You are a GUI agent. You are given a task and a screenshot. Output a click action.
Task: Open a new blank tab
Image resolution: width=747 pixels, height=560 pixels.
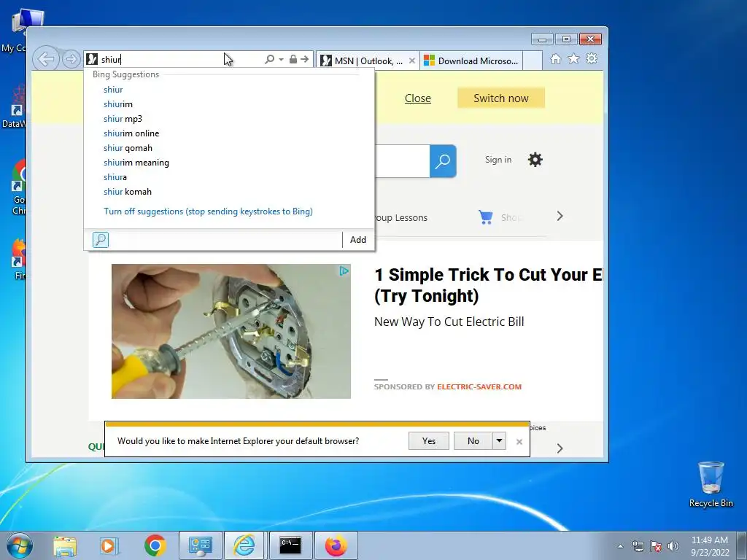tap(533, 61)
